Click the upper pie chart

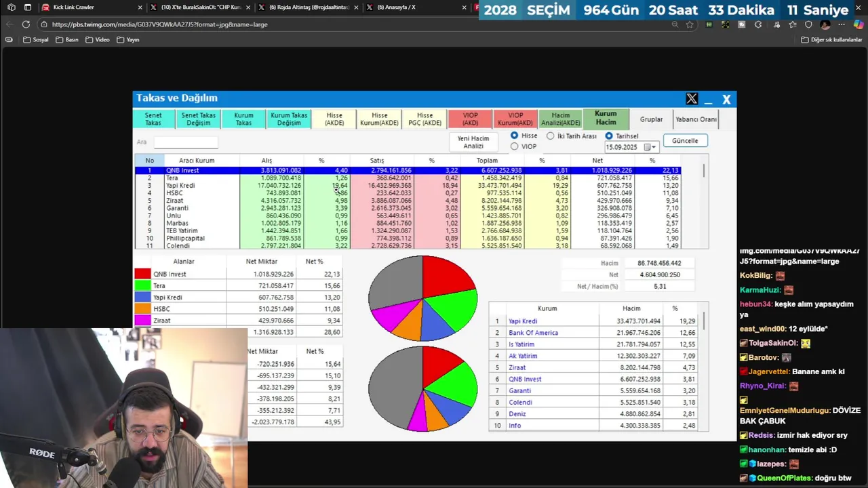pyautogui.click(x=422, y=298)
